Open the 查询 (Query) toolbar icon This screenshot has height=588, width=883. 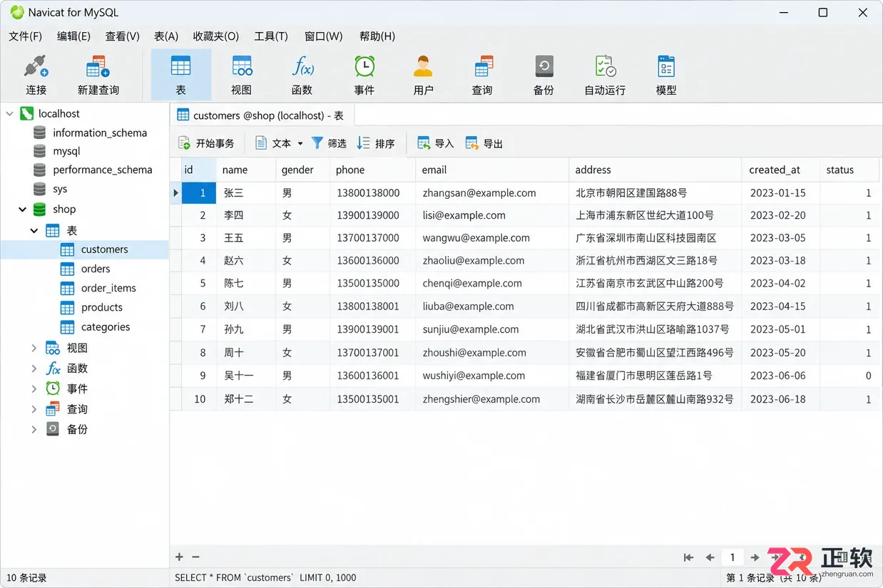coord(483,74)
